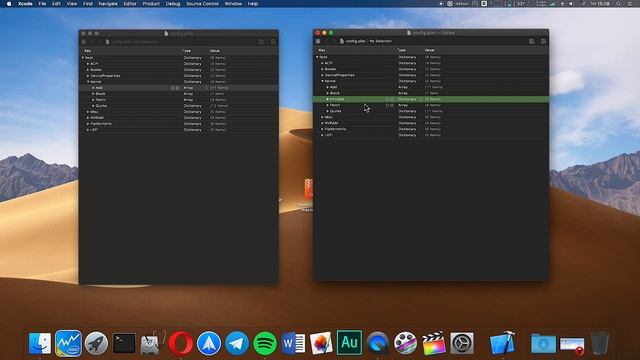Expand the Quirks node in the Edited window
Screen dimensions: 640x360
(327, 111)
